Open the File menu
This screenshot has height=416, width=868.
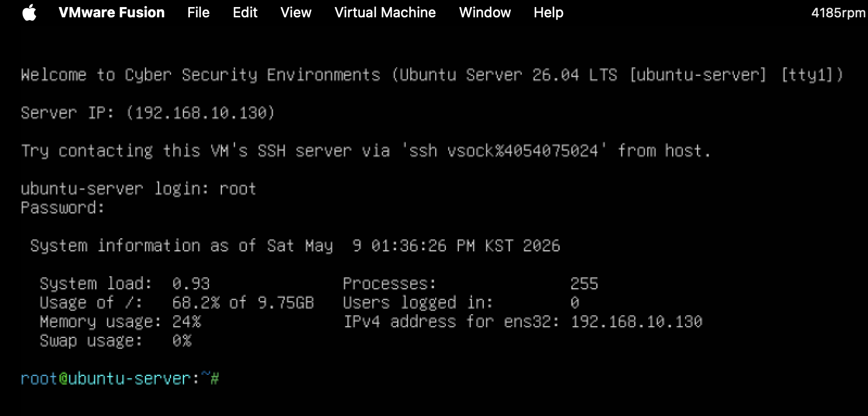(x=198, y=12)
